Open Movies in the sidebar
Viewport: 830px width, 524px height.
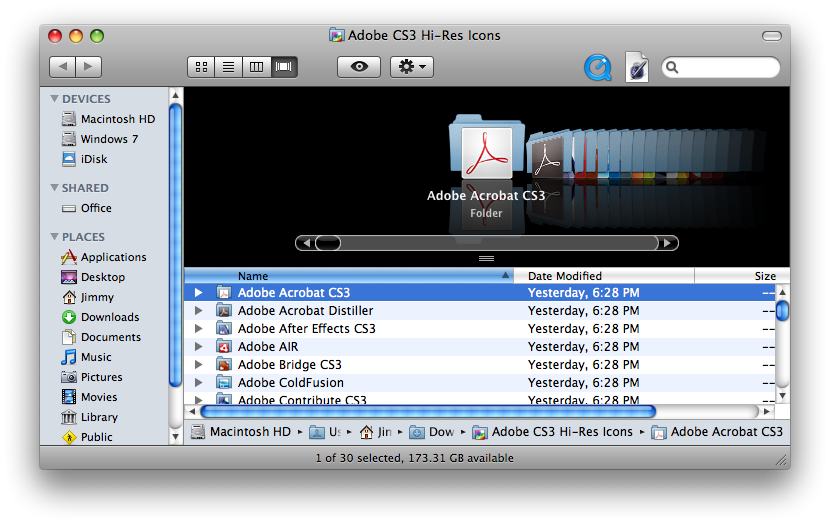pyautogui.click(x=89, y=397)
